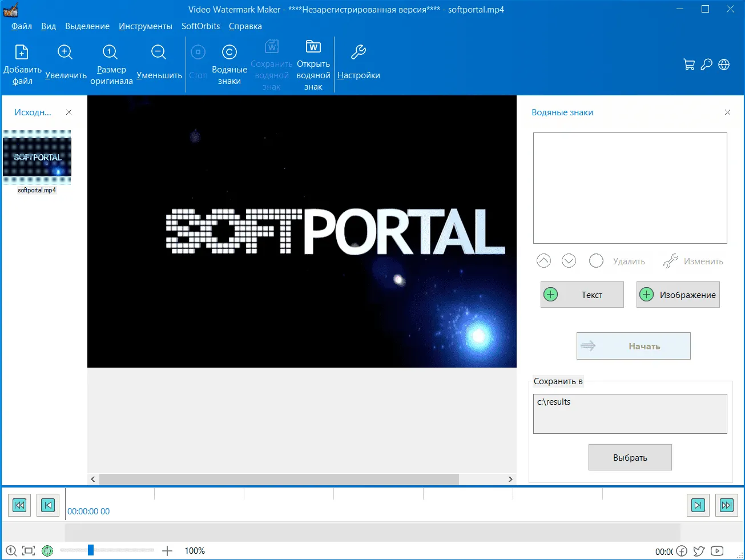Click the Добавить файл toolbar button
745x560 pixels.
pos(22,64)
